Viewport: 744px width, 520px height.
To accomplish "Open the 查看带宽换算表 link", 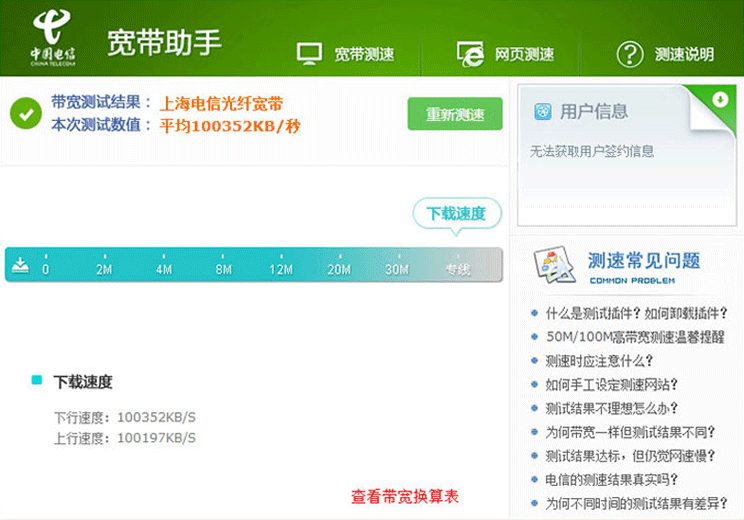I will [405, 497].
